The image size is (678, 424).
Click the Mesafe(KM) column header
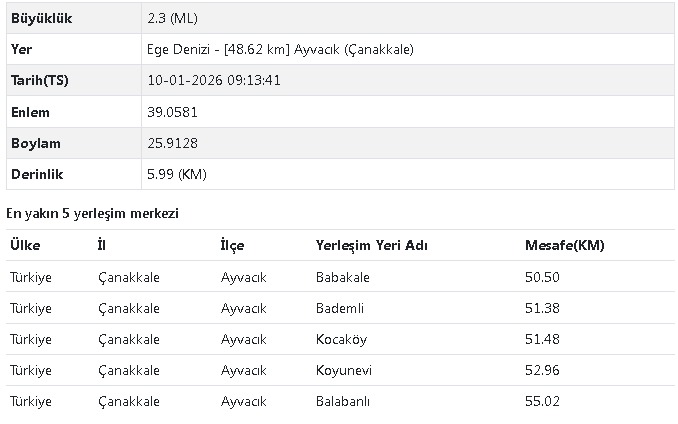click(564, 246)
